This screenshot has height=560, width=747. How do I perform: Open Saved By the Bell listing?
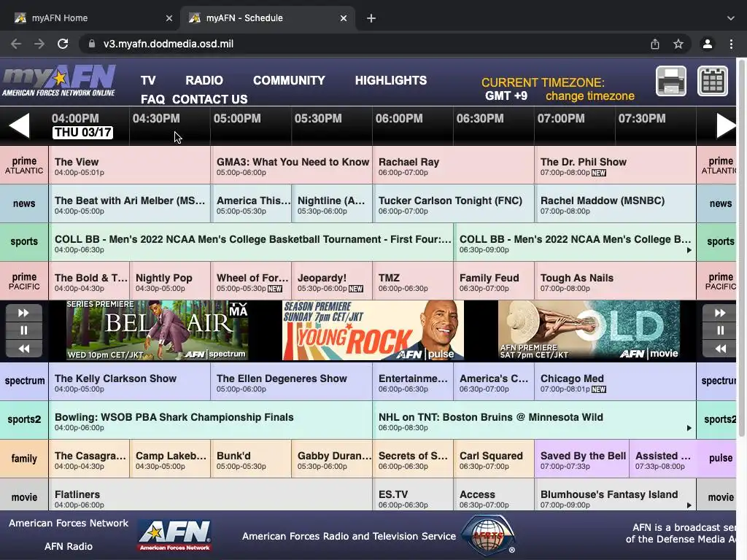[x=582, y=459]
